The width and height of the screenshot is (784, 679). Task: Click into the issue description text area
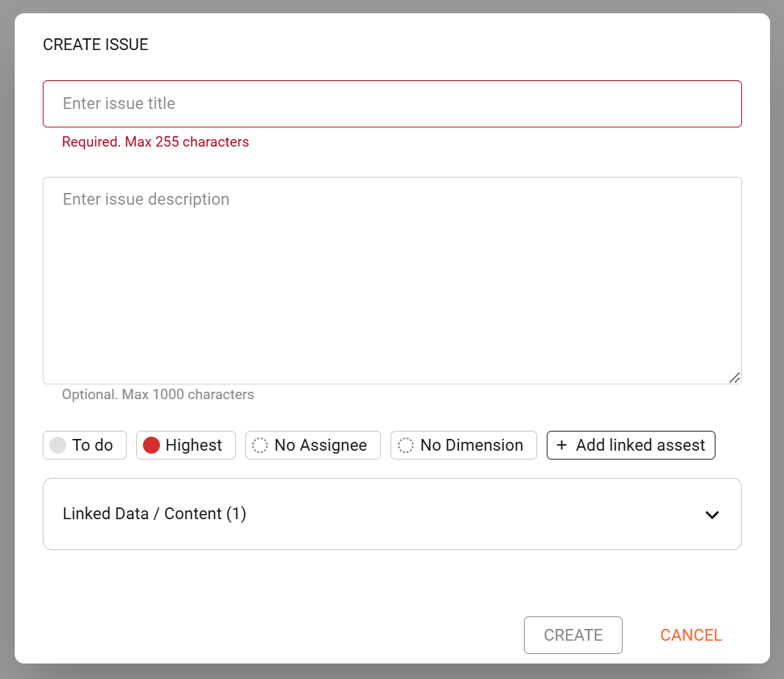pyautogui.click(x=392, y=280)
